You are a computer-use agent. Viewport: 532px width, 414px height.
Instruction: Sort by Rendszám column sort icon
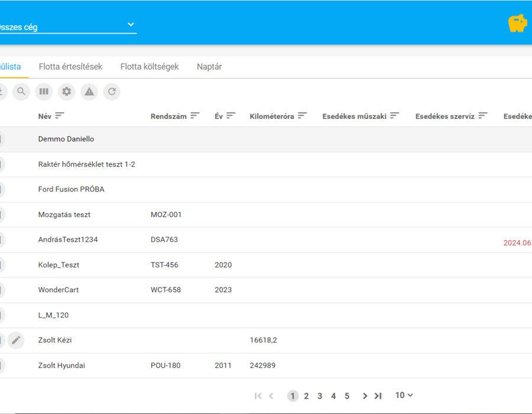(194, 116)
